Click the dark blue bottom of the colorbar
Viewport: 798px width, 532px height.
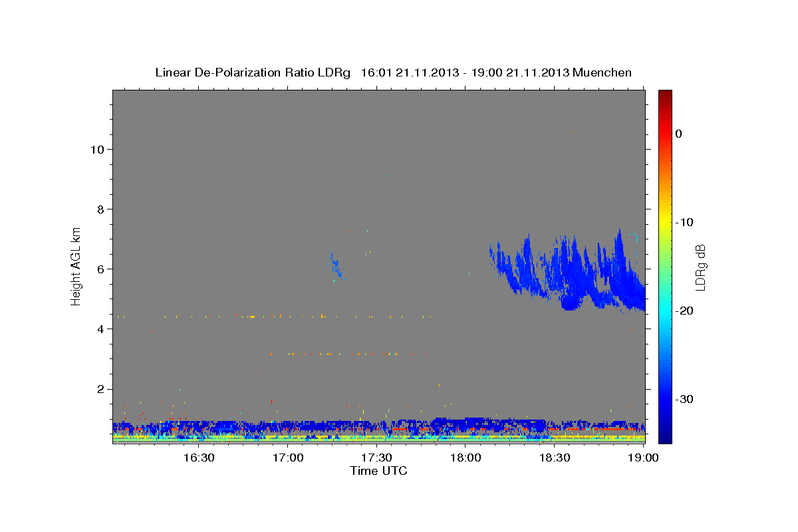(665, 436)
